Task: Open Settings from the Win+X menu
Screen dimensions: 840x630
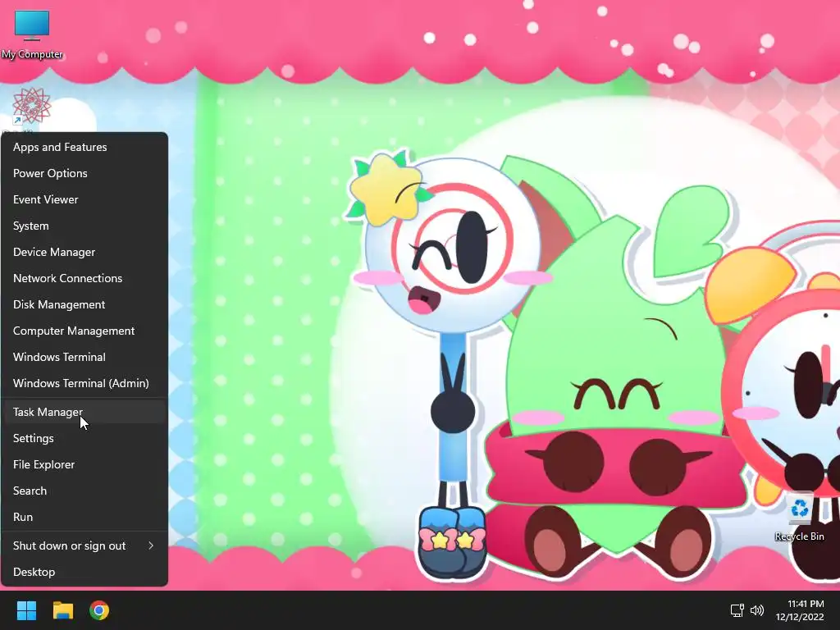Action: tap(84, 438)
